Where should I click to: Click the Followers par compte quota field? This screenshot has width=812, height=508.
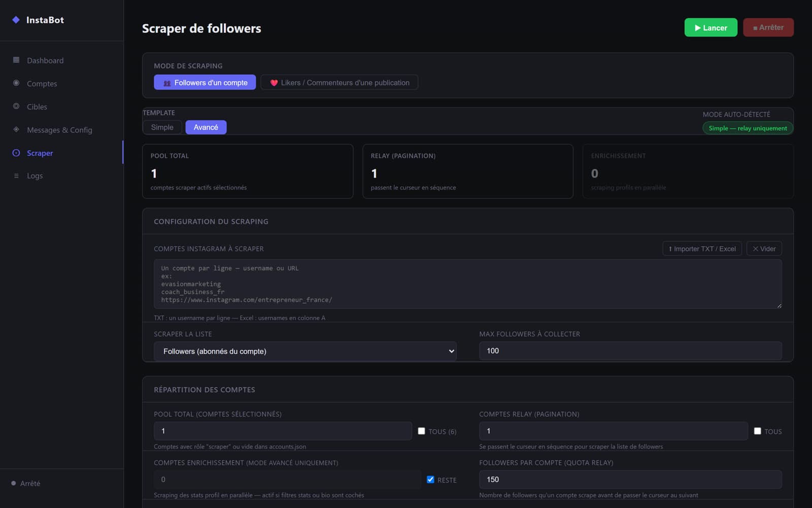pos(630,480)
